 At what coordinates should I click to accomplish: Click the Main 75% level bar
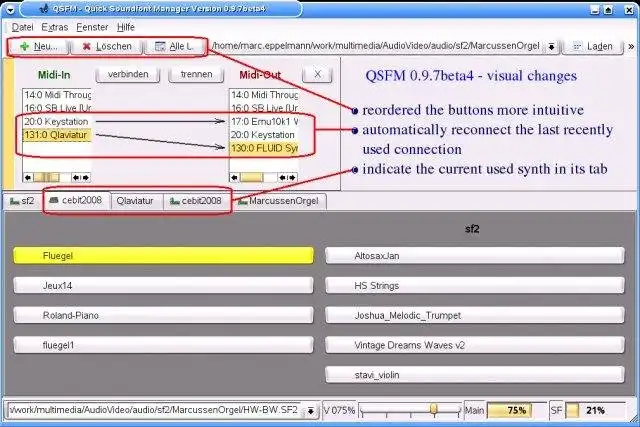point(516,410)
